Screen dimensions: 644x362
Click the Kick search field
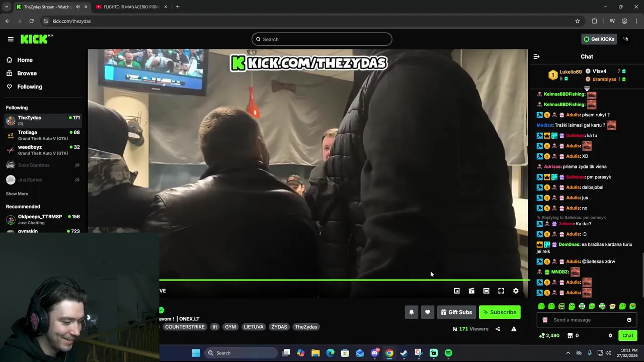[x=322, y=39]
